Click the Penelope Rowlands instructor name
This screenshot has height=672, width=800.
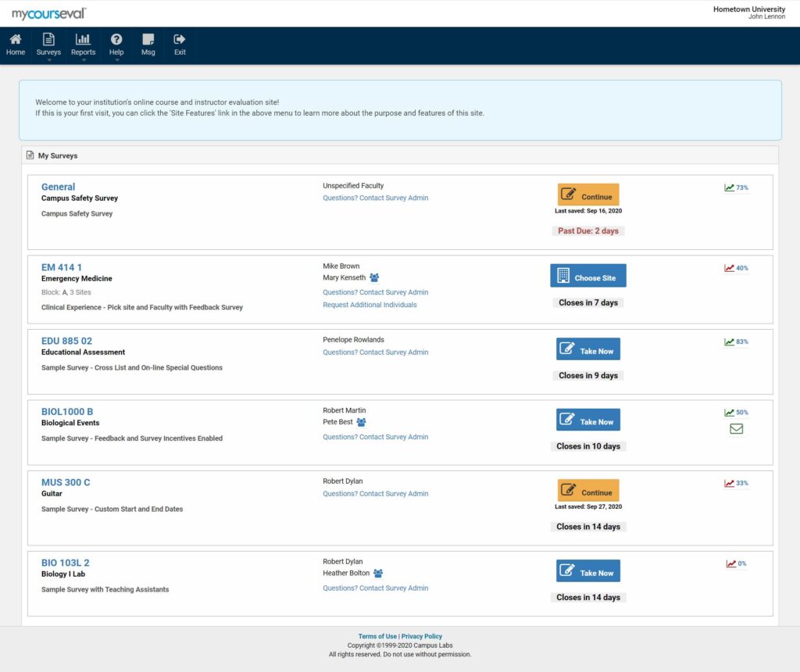(353, 340)
